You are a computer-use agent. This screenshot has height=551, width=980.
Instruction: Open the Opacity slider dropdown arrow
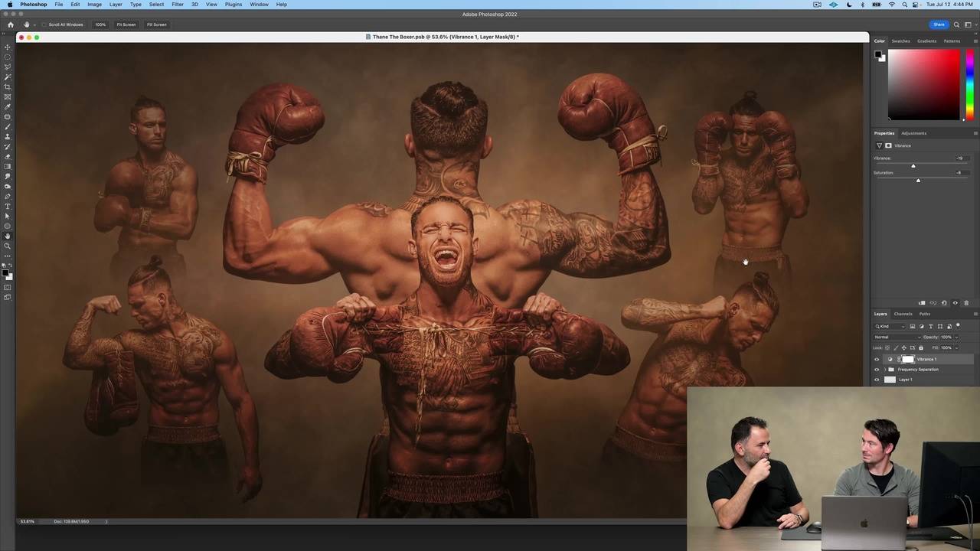pos(956,337)
